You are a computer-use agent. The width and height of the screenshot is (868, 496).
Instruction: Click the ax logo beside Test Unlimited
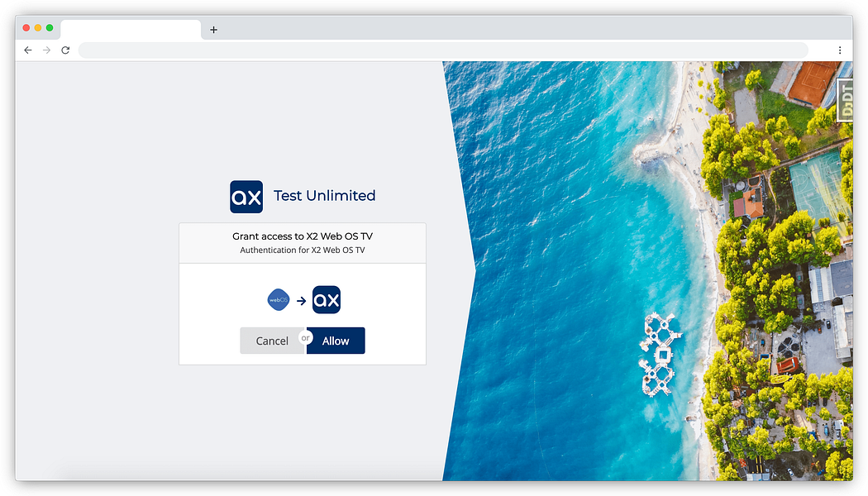click(x=246, y=197)
